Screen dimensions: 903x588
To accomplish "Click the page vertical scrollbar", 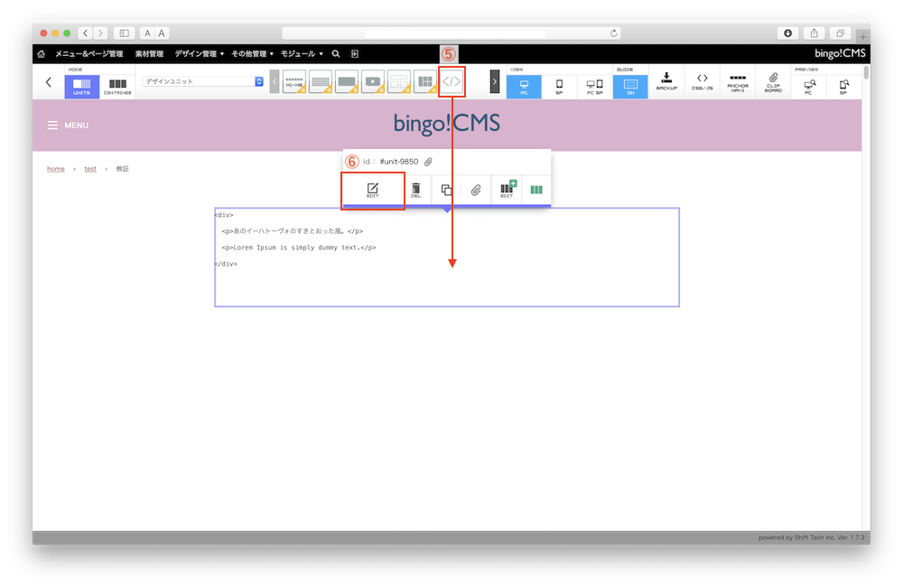I will 866,73.
